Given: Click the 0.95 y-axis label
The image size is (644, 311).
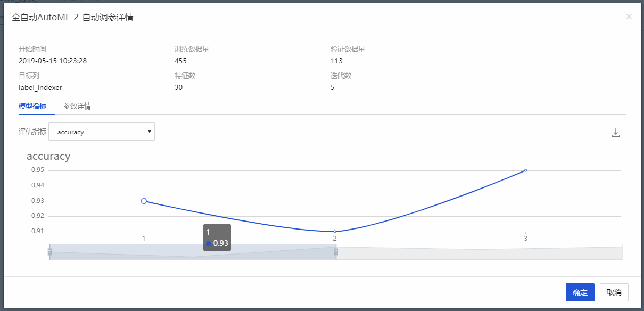Looking at the screenshot, I should (x=37, y=170).
